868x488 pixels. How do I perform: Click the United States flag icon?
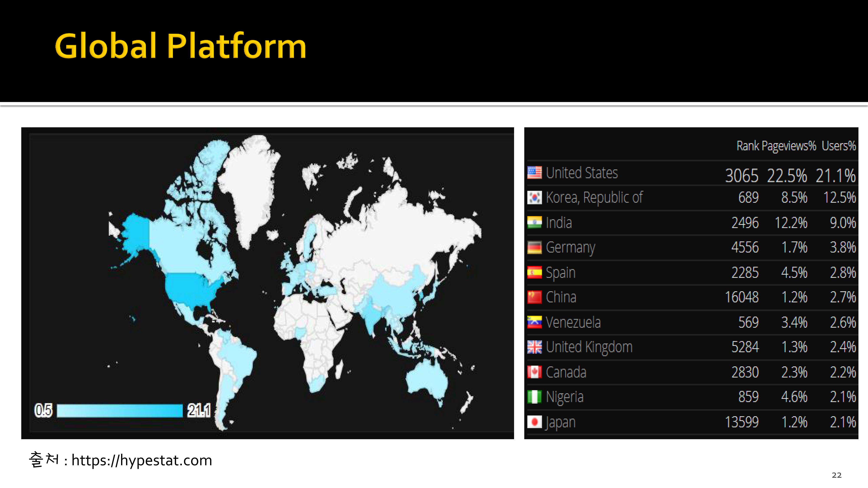click(534, 172)
